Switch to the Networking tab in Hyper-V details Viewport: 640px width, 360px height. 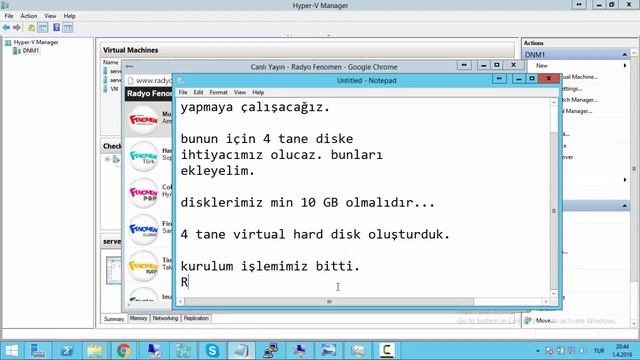point(165,318)
